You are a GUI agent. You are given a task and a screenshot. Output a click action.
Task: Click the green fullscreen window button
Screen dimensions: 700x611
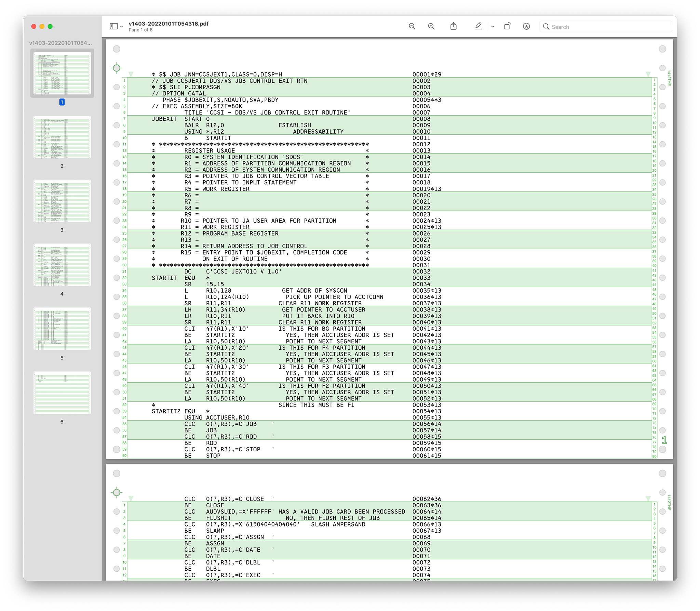click(50, 26)
